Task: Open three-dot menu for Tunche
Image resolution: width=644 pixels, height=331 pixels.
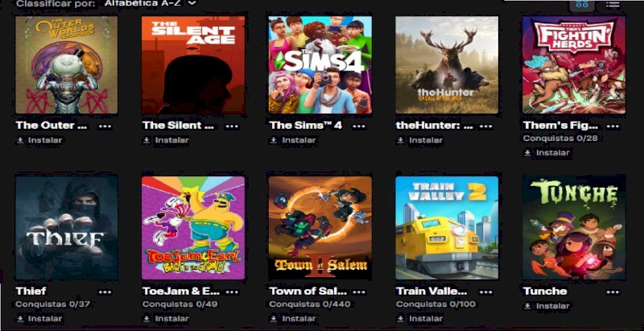Action: [613, 292]
